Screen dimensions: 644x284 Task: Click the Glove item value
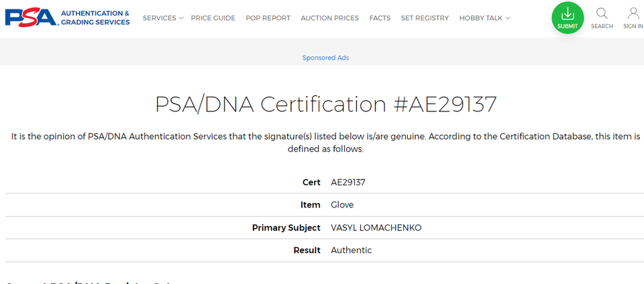click(x=342, y=205)
